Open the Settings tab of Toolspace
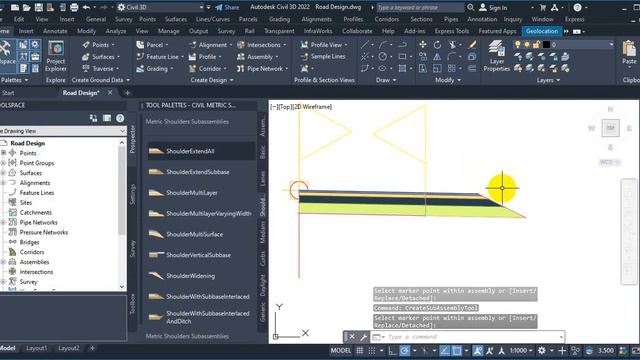Screen dimensions: 640x360 (x=132, y=194)
